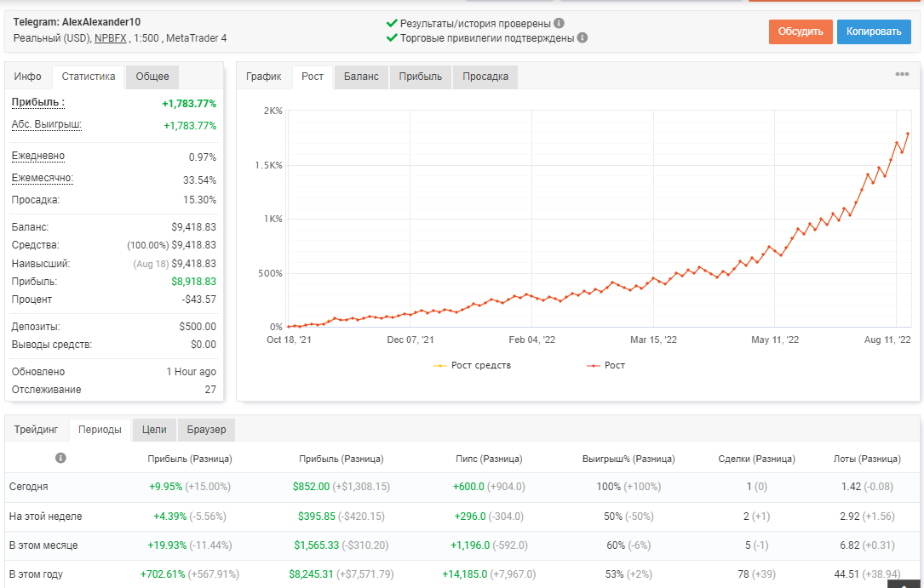Click the Сделки (Разница) column header
The image size is (924, 588).
(x=756, y=460)
